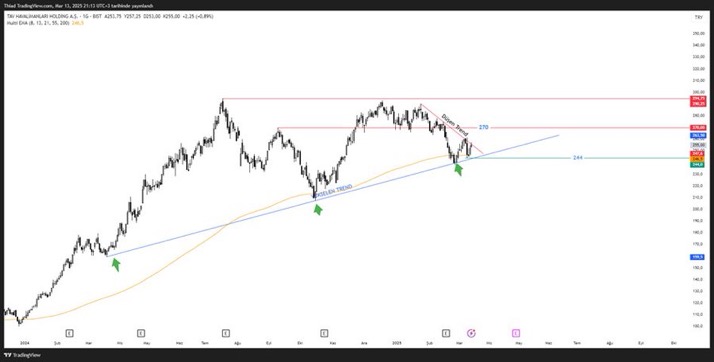Image resolution: width=714 pixels, height=362 pixels.
Task: Click the orange 246,5 EMA price label
Action: pyautogui.click(x=698, y=159)
